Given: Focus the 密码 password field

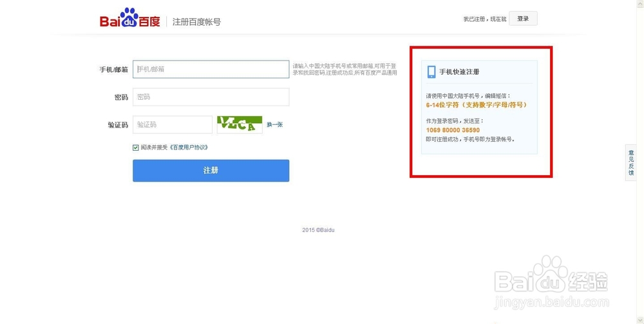Looking at the screenshot, I should coord(211,97).
